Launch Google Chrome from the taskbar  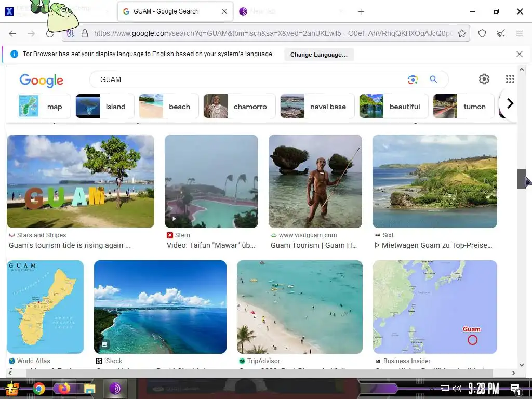coord(39,389)
